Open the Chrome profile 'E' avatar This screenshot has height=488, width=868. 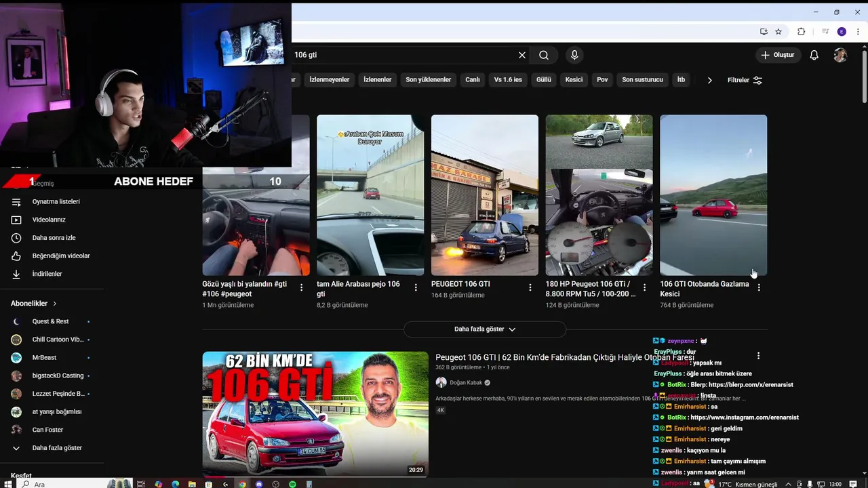tap(842, 32)
